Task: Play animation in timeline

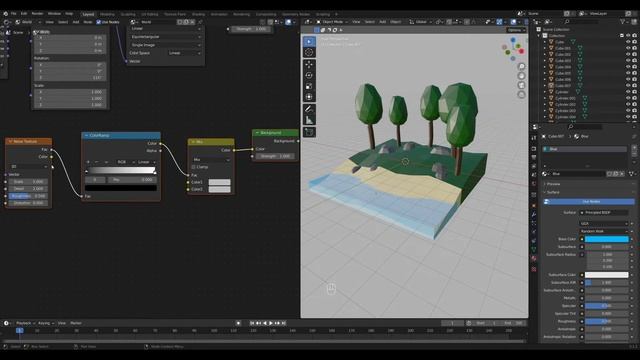Action: click(271, 323)
